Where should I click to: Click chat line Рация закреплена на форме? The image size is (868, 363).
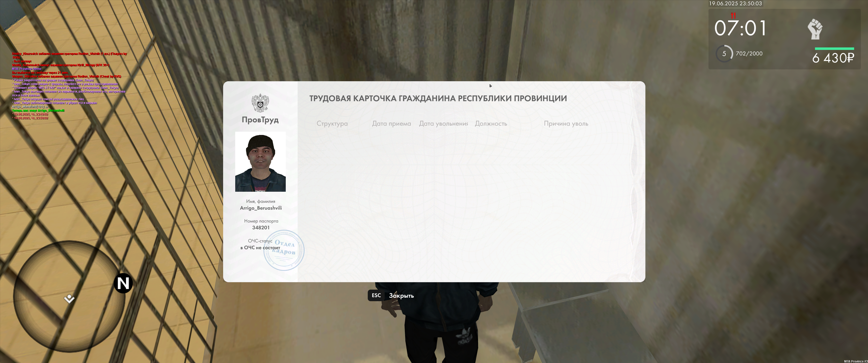pyautogui.click(x=53, y=80)
